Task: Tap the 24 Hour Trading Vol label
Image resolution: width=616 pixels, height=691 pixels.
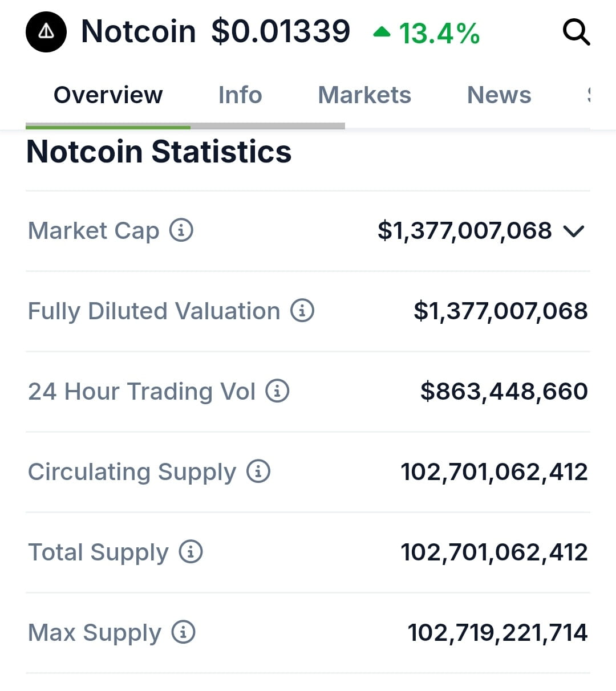Action: (141, 392)
